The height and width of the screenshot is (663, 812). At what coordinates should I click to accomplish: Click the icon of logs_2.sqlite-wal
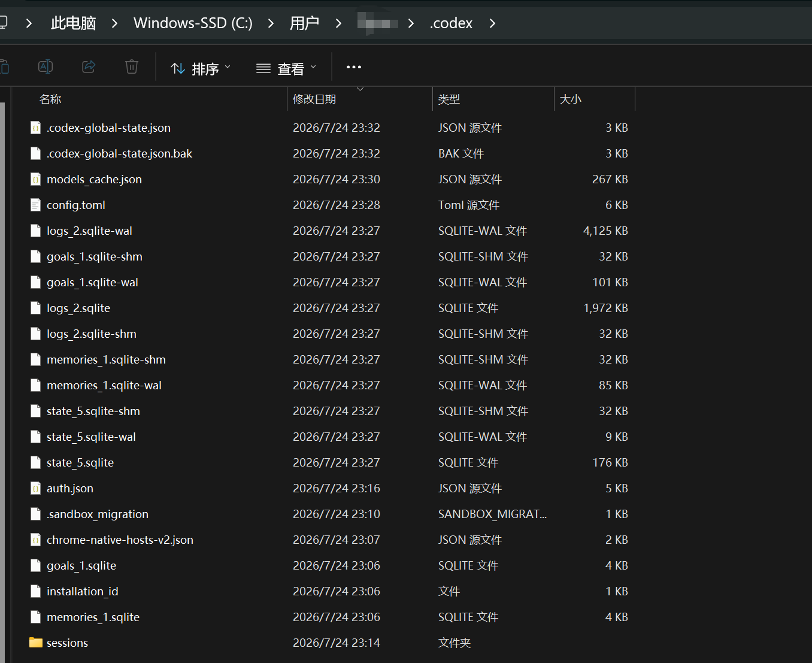pyautogui.click(x=36, y=231)
